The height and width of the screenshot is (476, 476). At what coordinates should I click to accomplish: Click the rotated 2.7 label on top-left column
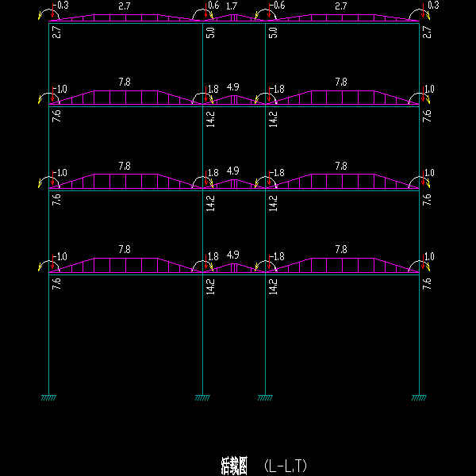point(56,33)
